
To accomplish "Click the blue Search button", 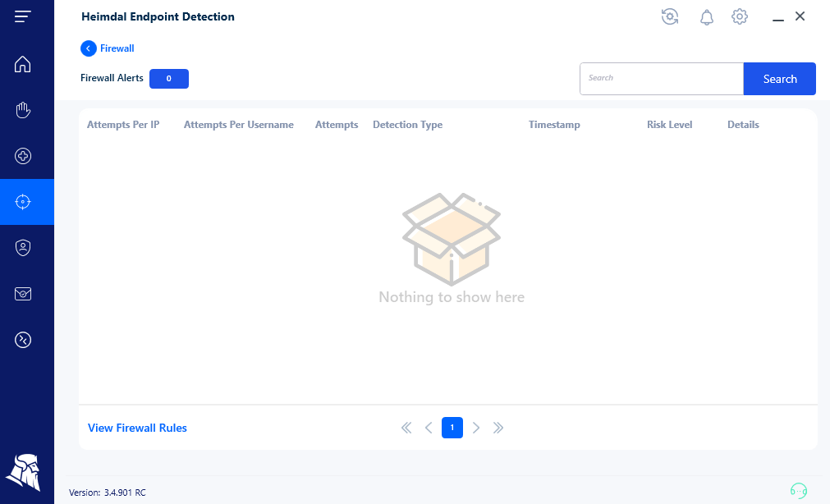I will pyautogui.click(x=778, y=78).
